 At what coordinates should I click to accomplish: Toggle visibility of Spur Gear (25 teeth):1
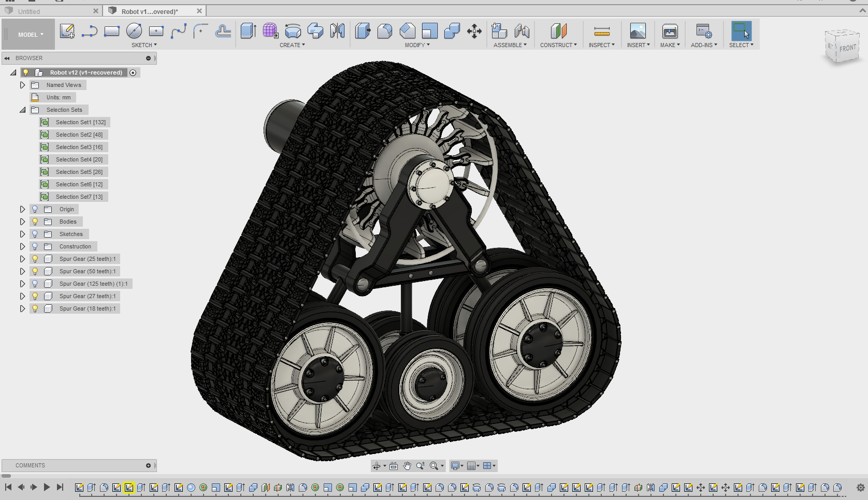pyautogui.click(x=35, y=259)
